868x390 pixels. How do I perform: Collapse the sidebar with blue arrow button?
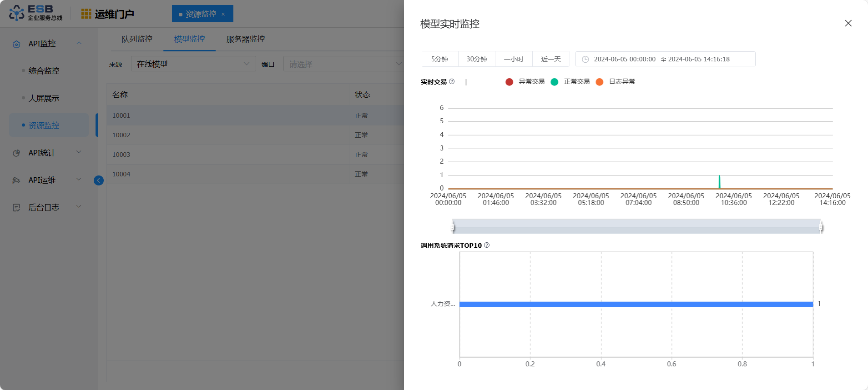point(99,180)
